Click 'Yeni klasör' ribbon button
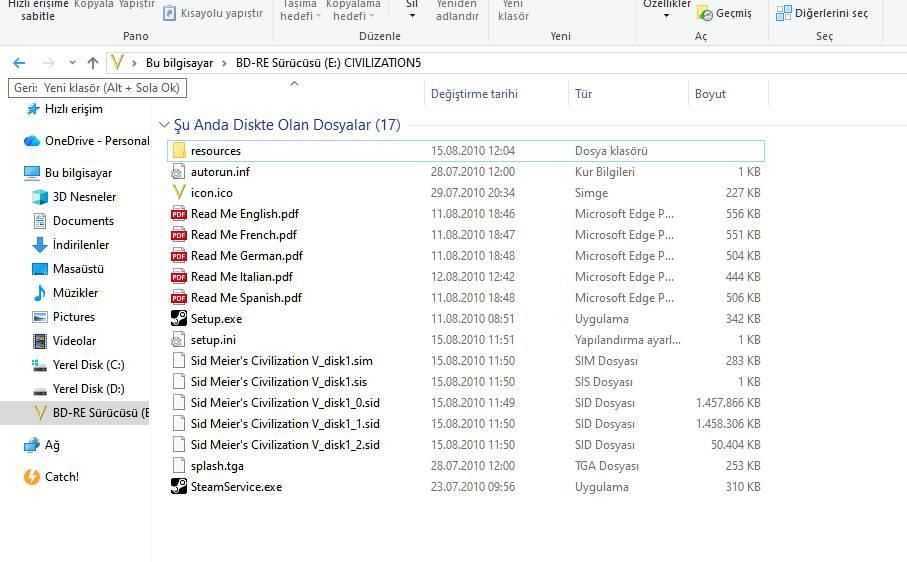The height and width of the screenshot is (562, 907). (x=513, y=10)
